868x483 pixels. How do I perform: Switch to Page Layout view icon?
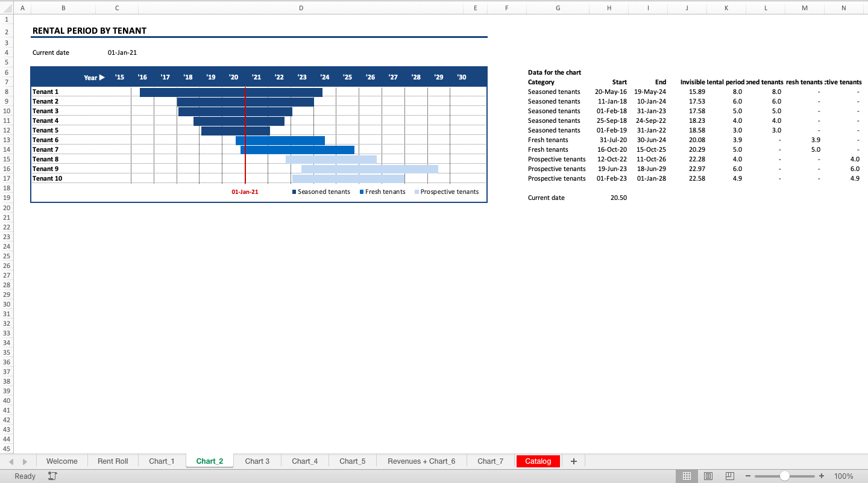(708, 476)
